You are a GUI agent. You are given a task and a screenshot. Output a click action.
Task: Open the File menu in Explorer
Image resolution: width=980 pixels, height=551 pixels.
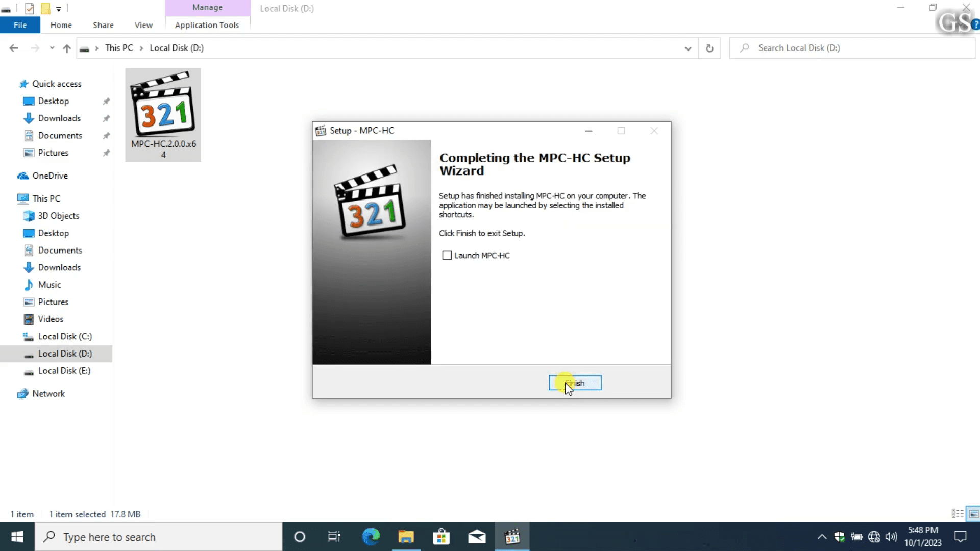click(20, 25)
